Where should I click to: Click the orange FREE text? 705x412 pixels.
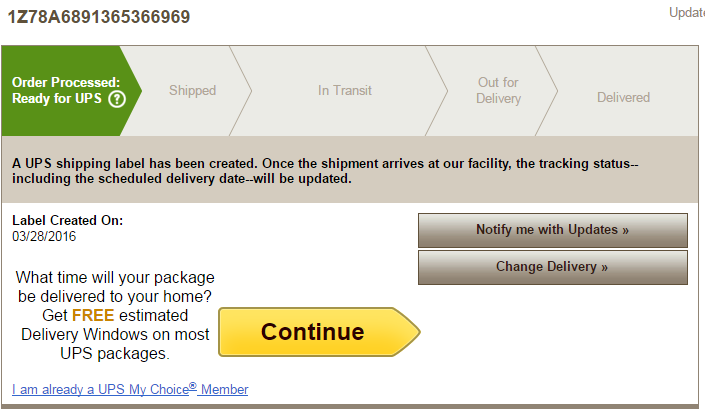point(93,315)
